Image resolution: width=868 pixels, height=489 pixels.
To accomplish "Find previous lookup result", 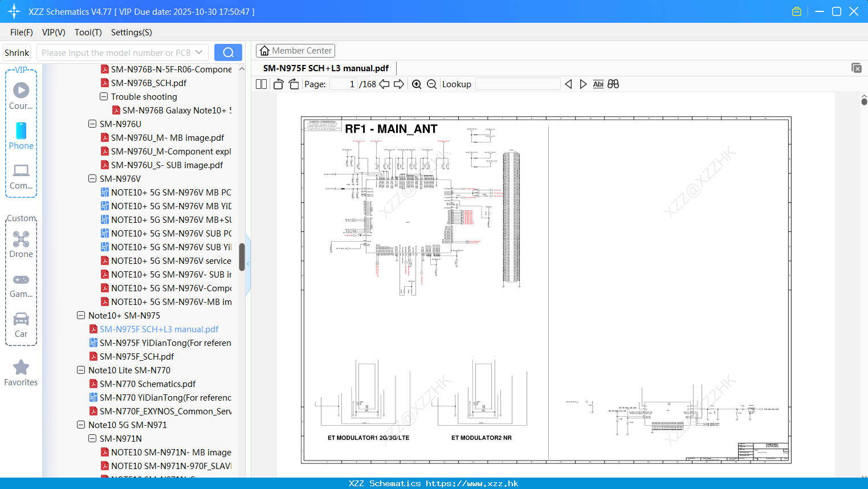I will pyautogui.click(x=568, y=84).
